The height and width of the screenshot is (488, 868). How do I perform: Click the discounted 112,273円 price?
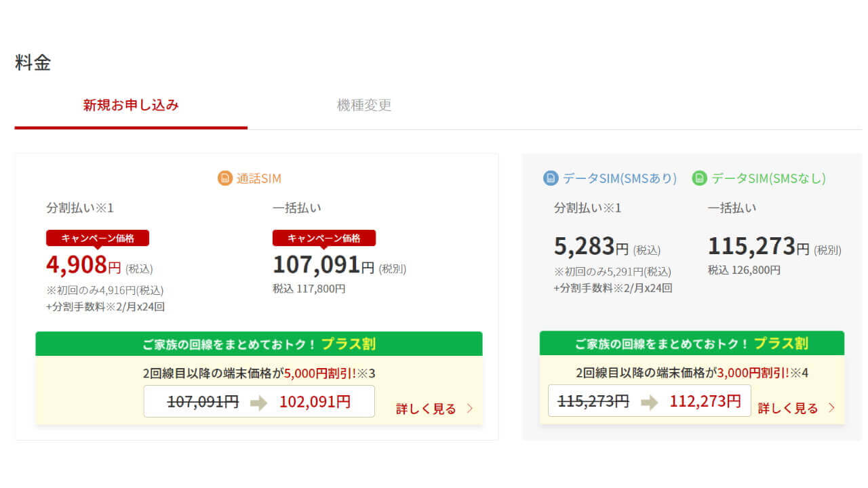[705, 401]
